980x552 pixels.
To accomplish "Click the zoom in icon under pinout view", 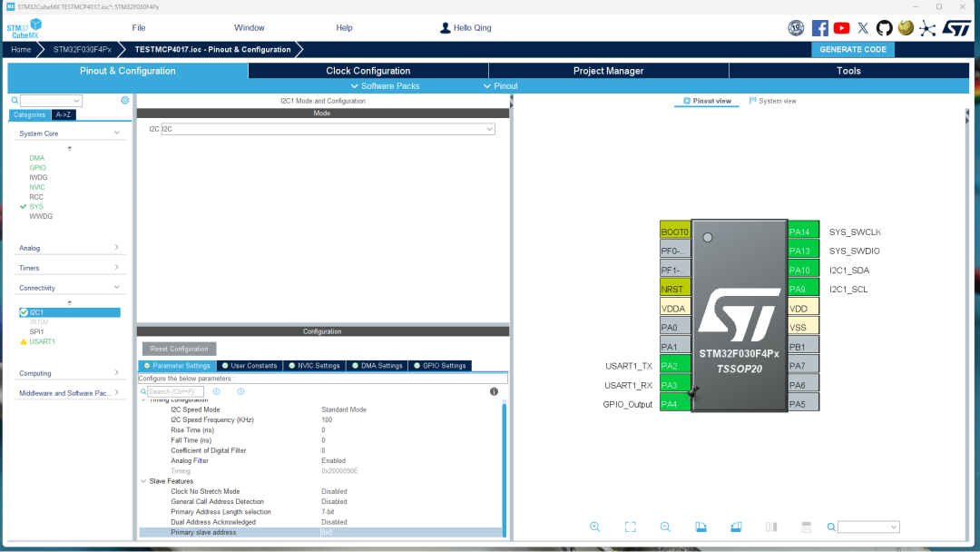I will (595, 527).
